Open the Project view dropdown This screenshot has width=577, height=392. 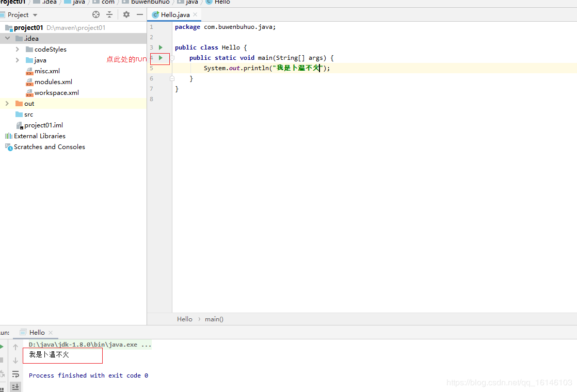(x=35, y=15)
